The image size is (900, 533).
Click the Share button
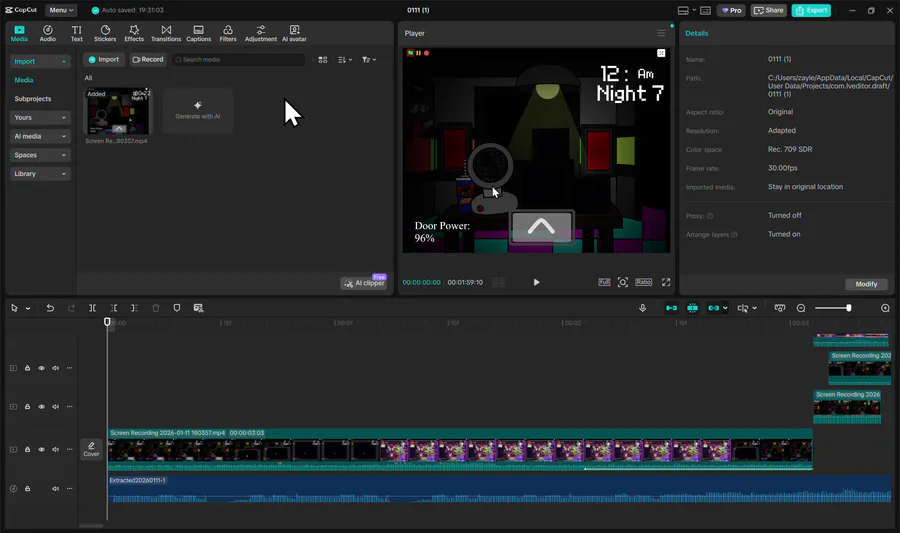coord(768,10)
